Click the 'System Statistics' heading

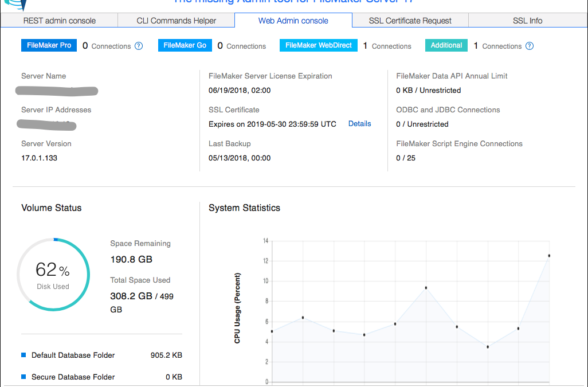pyautogui.click(x=245, y=208)
